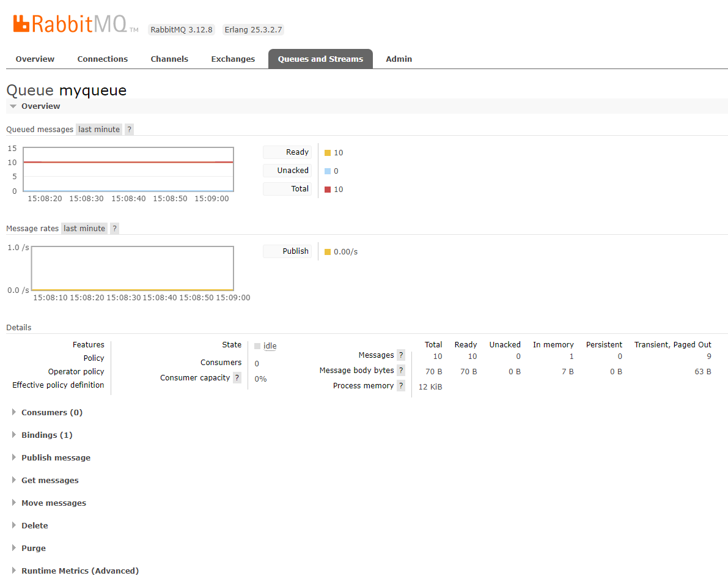Screen dimensions: 728x584
Task: Open the Messages help question mark
Action: pos(401,355)
